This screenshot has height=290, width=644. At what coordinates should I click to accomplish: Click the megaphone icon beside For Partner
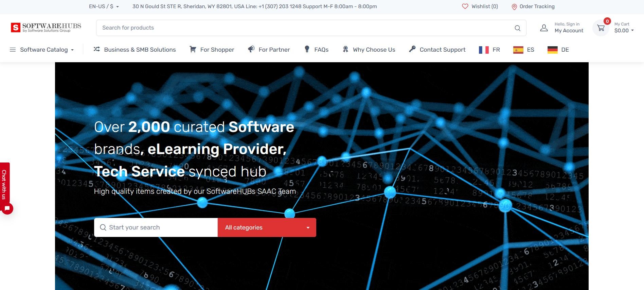251,49
